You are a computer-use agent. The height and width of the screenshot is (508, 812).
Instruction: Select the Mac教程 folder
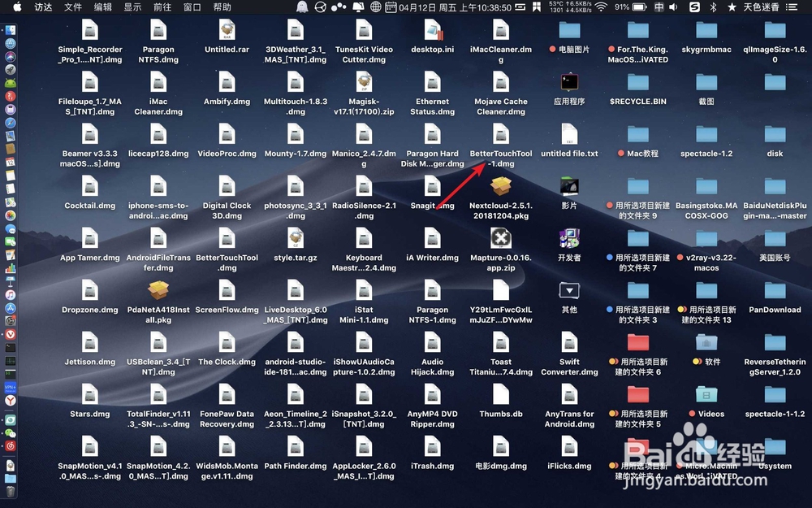coord(638,134)
